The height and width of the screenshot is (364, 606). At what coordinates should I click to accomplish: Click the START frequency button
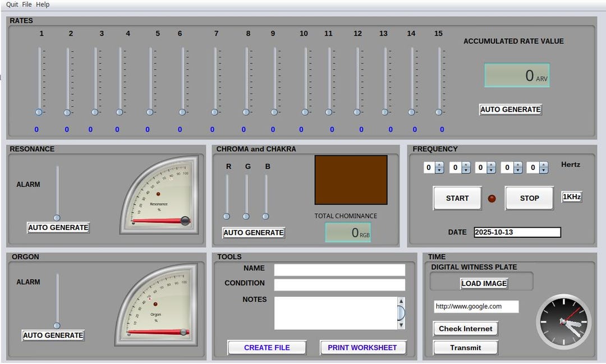457,198
